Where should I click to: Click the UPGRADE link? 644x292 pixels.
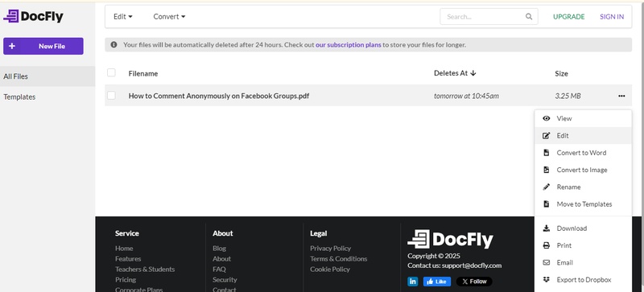coord(569,17)
